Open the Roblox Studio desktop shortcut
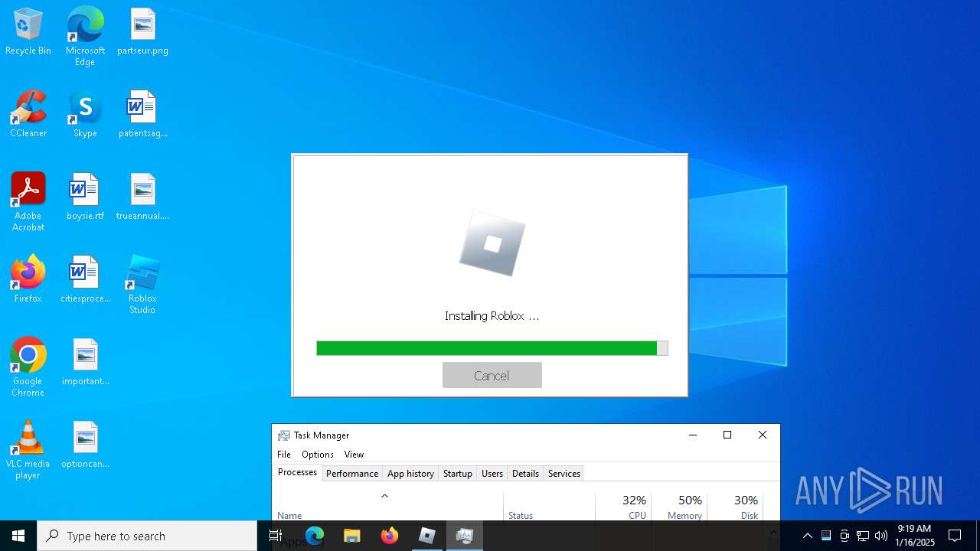980x551 pixels. (x=142, y=285)
